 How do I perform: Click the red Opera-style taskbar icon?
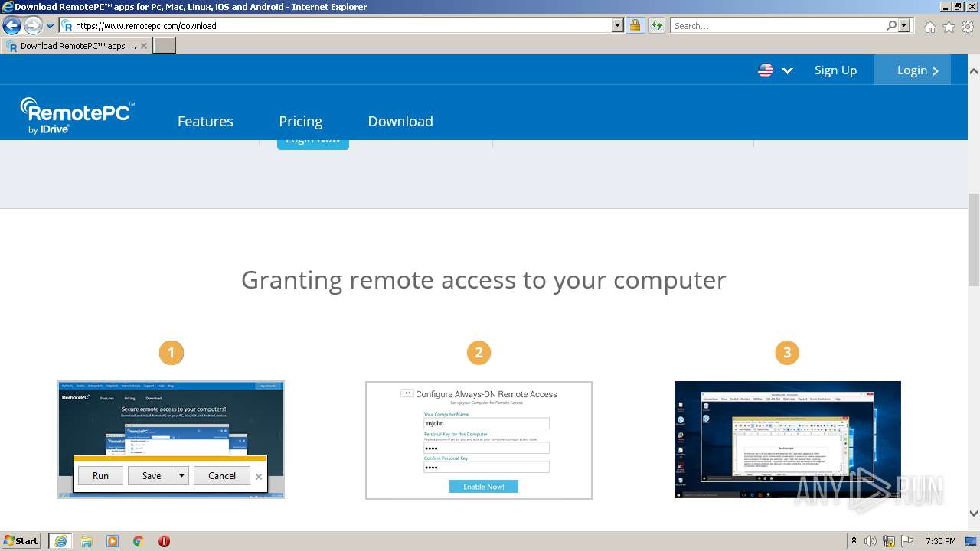pyautogui.click(x=164, y=541)
